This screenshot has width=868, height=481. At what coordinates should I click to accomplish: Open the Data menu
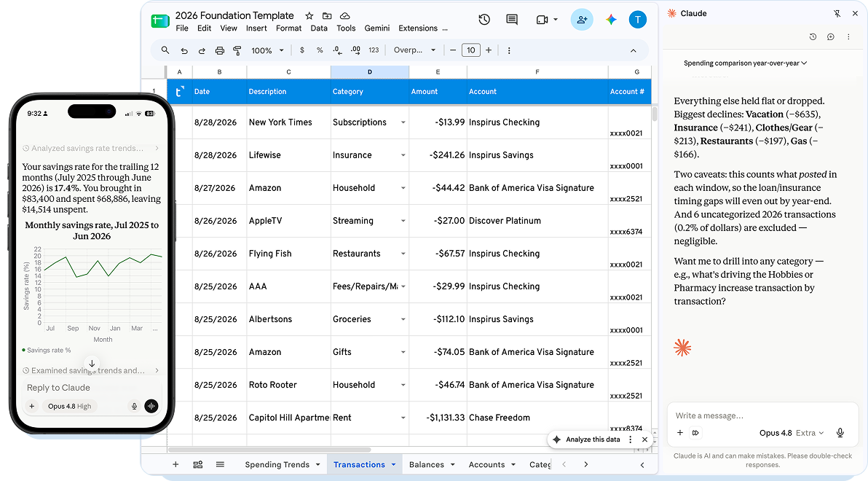(319, 28)
